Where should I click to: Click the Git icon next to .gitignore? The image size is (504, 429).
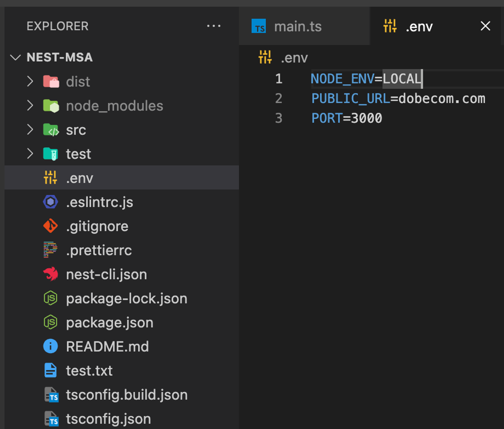click(x=50, y=226)
